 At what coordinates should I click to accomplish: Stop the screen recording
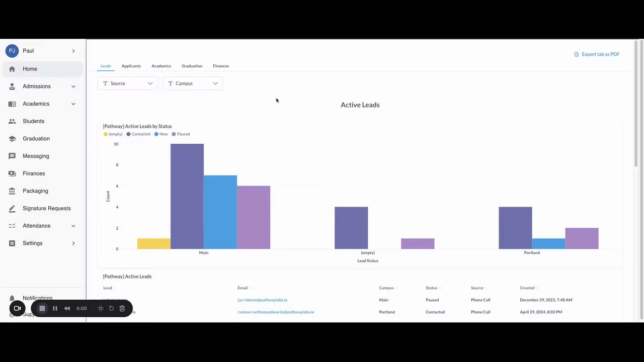[x=42, y=308]
